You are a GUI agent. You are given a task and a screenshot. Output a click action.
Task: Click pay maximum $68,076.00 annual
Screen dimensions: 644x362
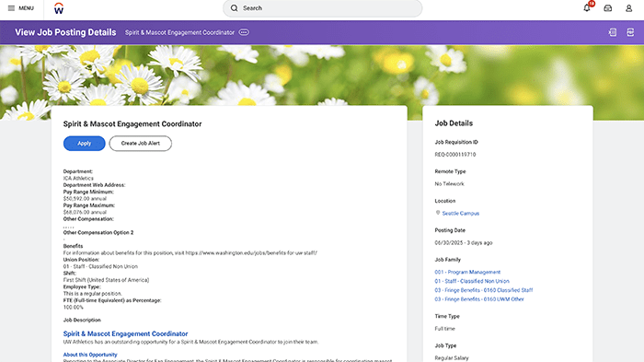click(x=85, y=212)
